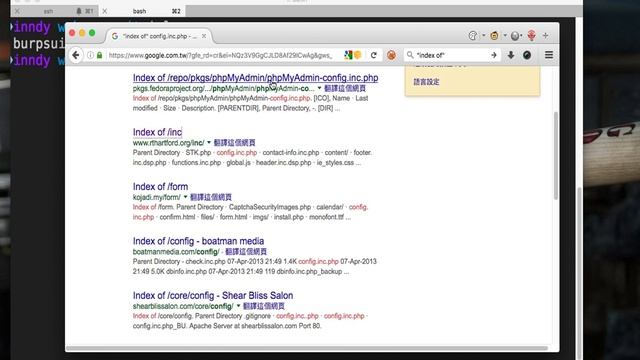Click the green padlock in the address bar
This screenshot has width=640, height=360.
[99, 55]
